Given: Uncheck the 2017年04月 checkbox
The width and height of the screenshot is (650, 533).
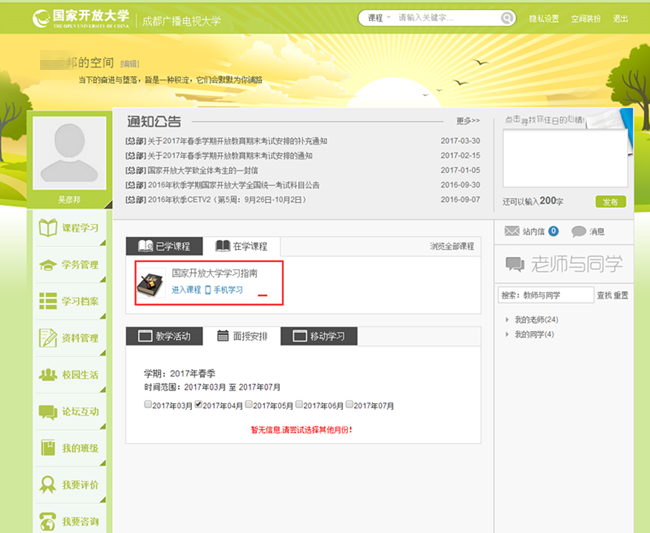Looking at the screenshot, I should [198, 404].
